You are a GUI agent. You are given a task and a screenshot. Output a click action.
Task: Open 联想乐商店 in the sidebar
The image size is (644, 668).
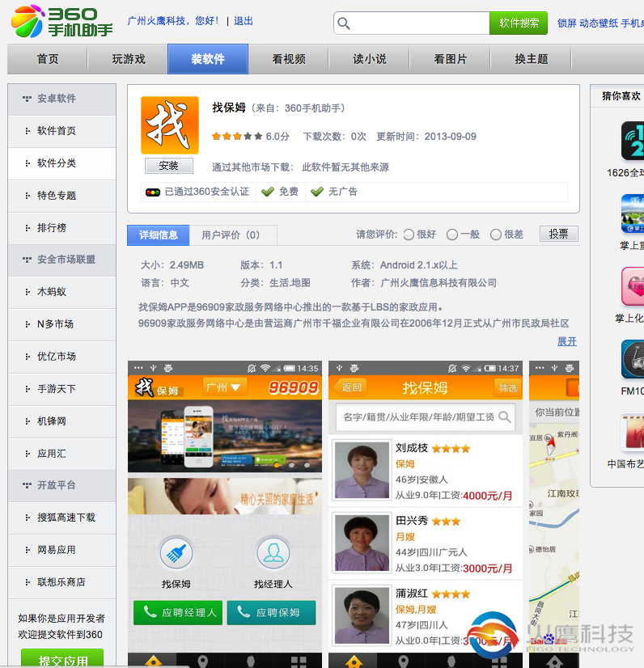tap(61, 582)
